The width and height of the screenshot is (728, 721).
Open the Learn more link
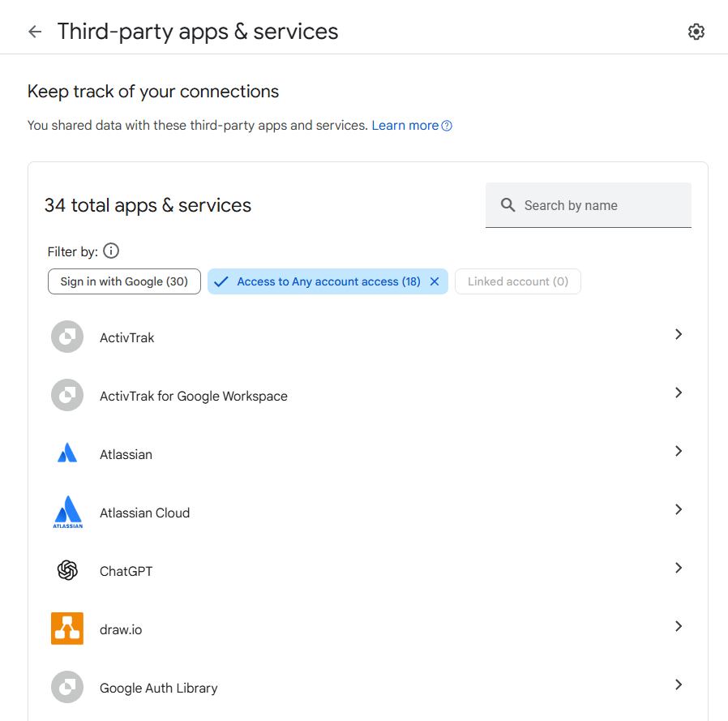pyautogui.click(x=405, y=126)
